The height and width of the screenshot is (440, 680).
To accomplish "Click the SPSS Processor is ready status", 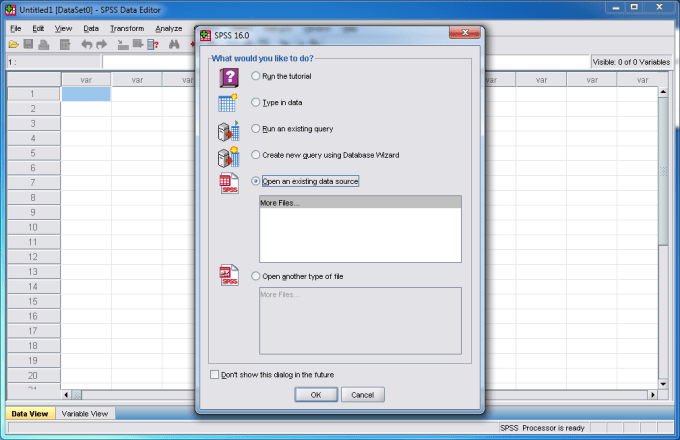I will pos(542,428).
